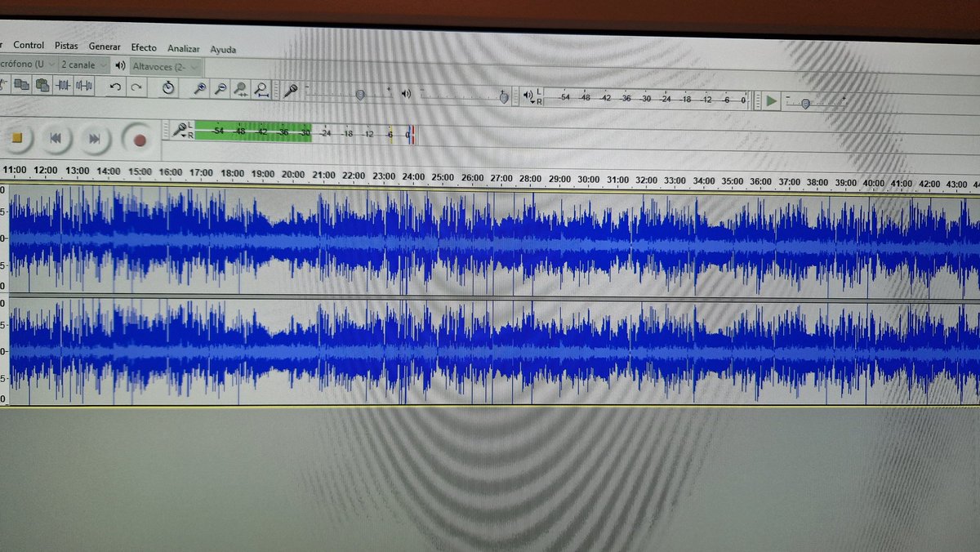
Task: Click the playback volume slider thumb
Action: [x=504, y=98]
